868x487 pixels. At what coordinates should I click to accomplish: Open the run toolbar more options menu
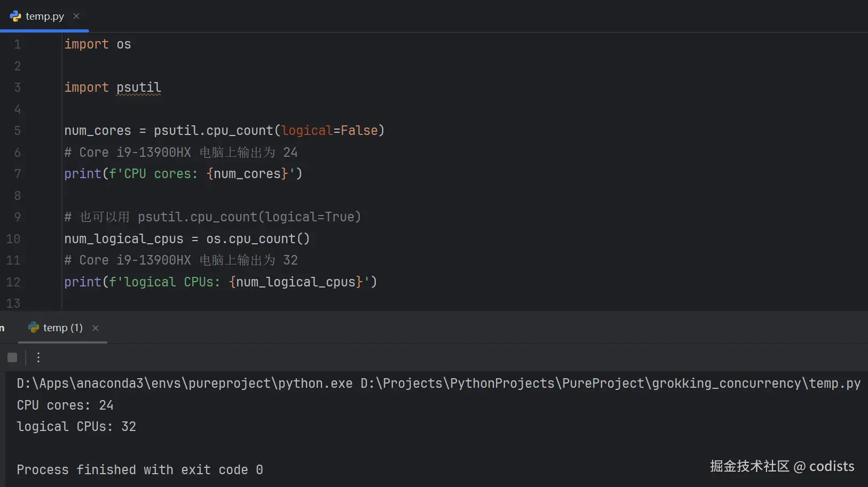click(38, 357)
